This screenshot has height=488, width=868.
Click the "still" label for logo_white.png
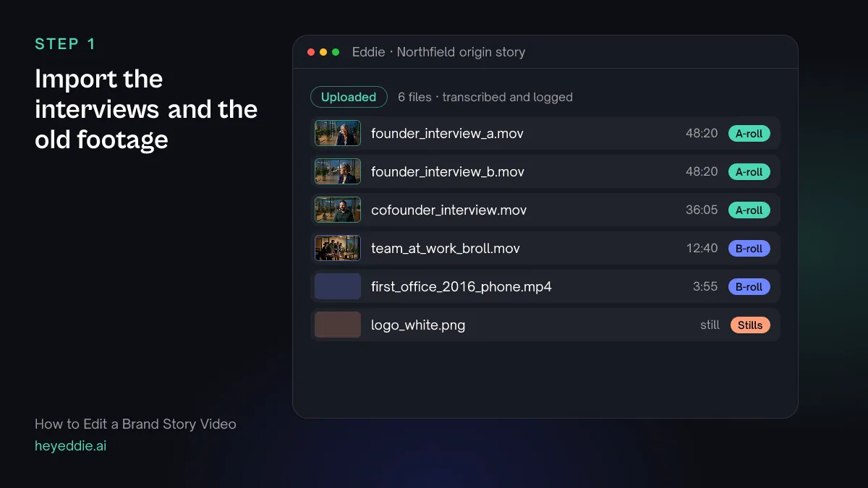pos(710,325)
